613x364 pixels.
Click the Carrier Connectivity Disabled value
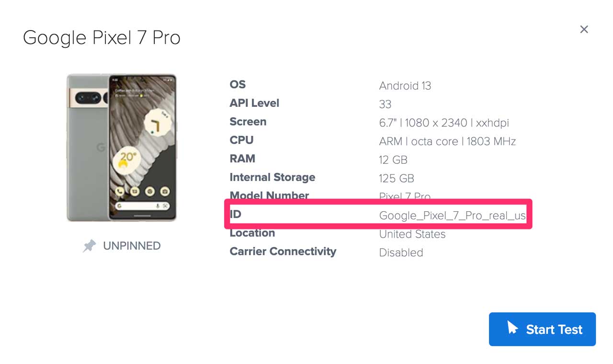click(x=401, y=253)
